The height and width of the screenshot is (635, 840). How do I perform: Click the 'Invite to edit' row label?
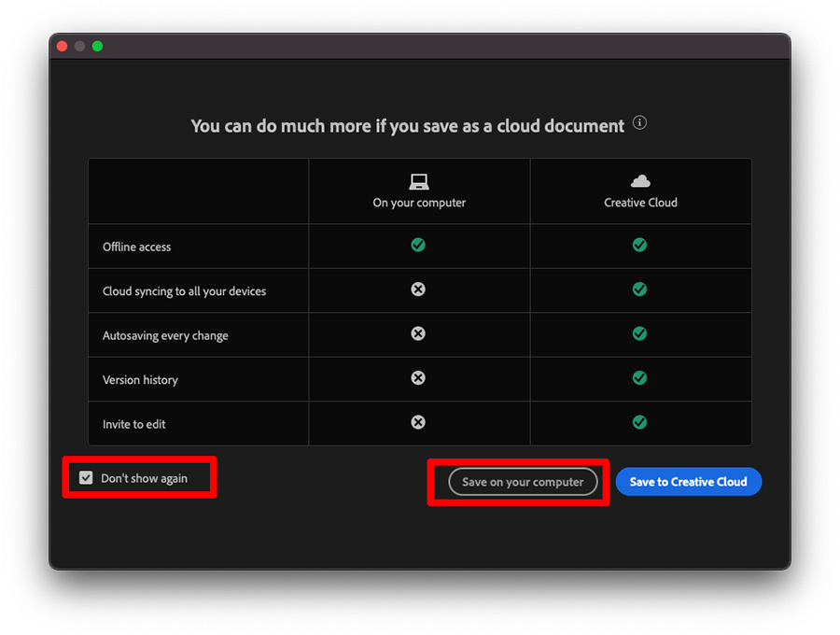133,424
